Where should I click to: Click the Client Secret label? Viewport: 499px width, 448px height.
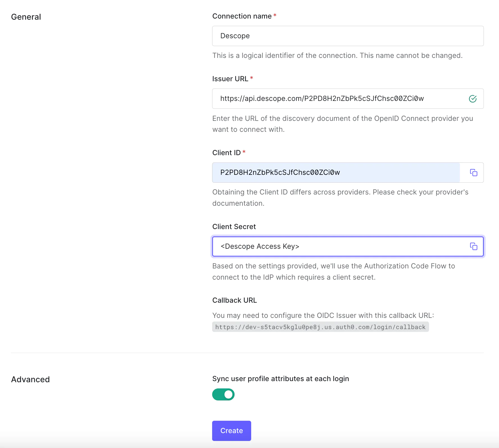(x=234, y=226)
